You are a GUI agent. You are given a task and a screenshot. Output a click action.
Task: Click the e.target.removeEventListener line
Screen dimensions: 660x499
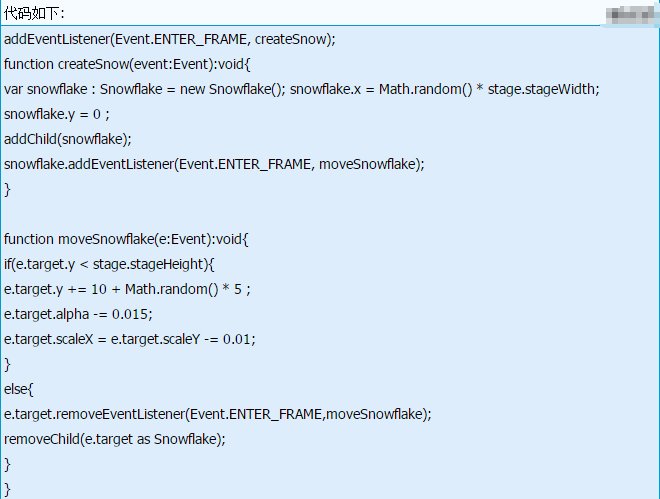point(217,414)
